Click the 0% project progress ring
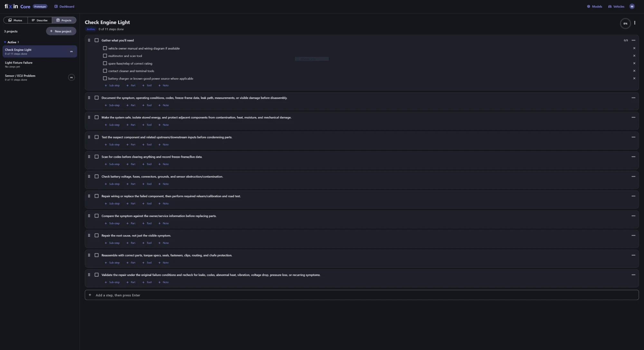This screenshot has width=644, height=350. coord(625,23)
